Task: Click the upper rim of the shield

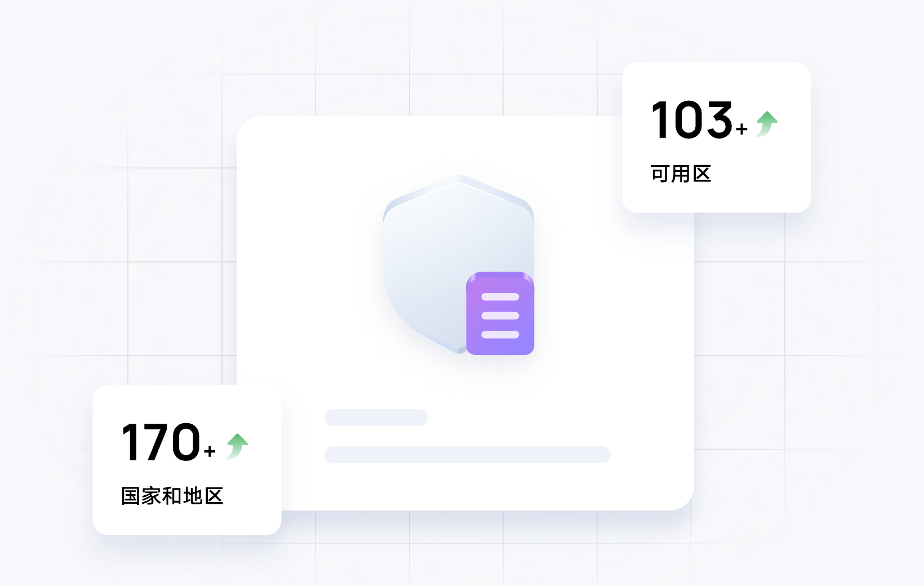Action: (x=459, y=186)
